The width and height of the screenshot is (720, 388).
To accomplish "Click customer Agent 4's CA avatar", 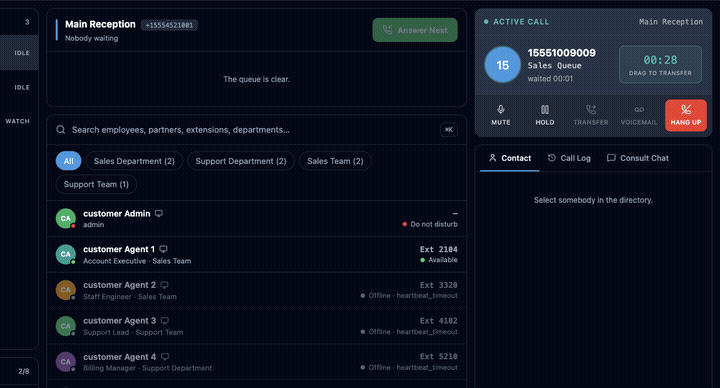I will click(x=66, y=362).
